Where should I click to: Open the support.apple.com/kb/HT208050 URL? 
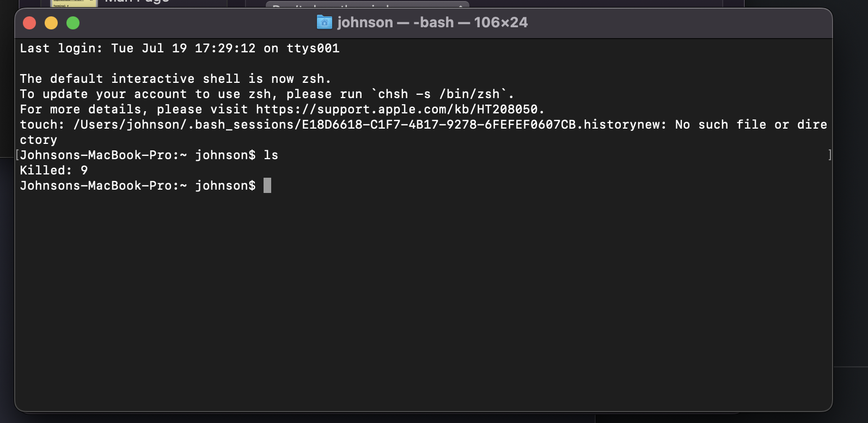coord(397,109)
